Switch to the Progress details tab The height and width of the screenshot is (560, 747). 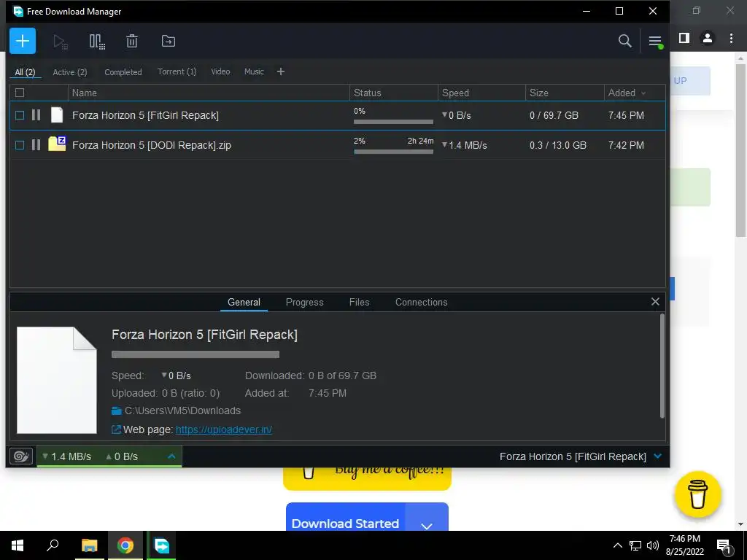pos(304,302)
